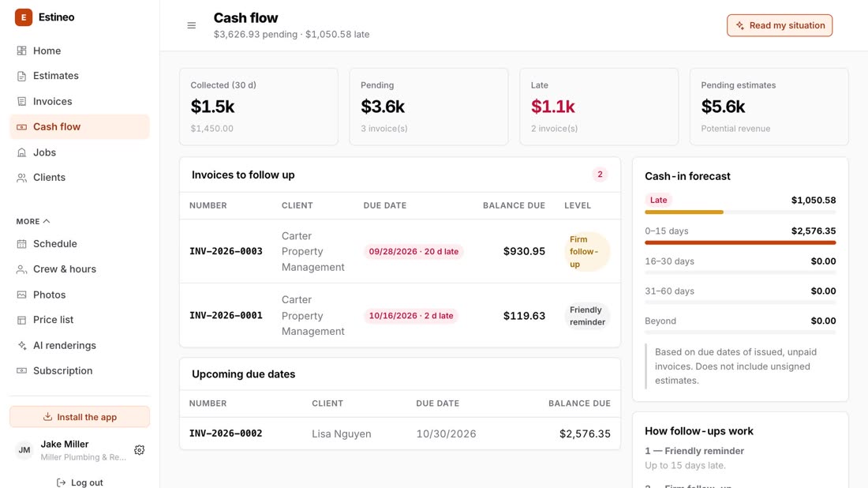Click the $2,576.35 upcoming balance due
This screenshot has width=868, height=488.
(x=586, y=434)
